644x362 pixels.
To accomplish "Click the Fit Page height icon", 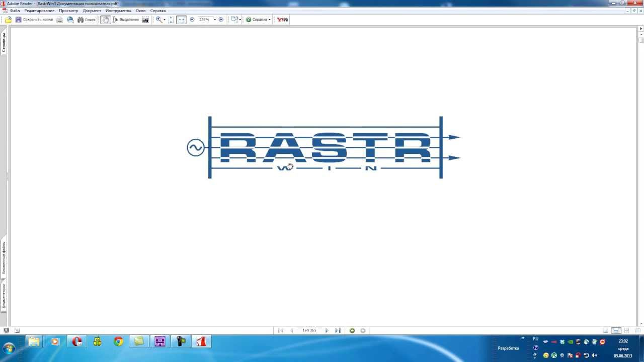I will coord(171,20).
